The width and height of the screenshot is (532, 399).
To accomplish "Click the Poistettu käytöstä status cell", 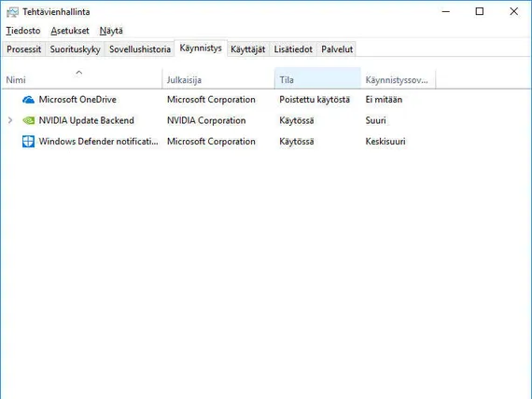I will click(315, 100).
